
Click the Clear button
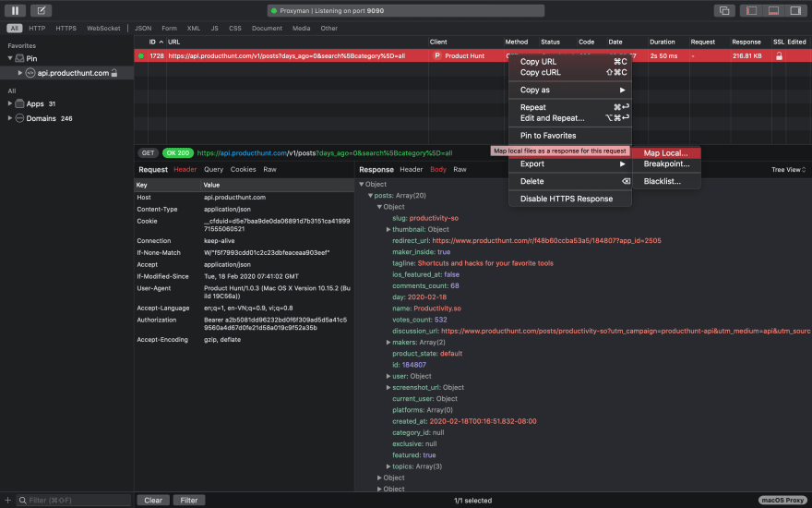click(153, 501)
